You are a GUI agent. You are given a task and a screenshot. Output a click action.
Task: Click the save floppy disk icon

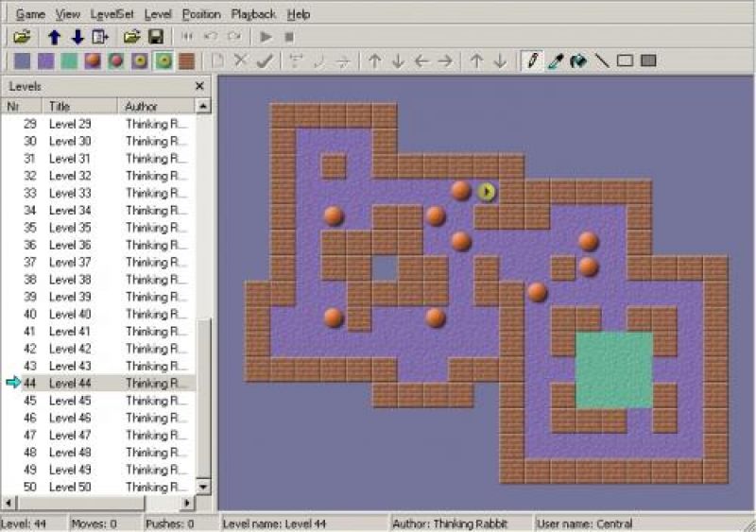156,37
